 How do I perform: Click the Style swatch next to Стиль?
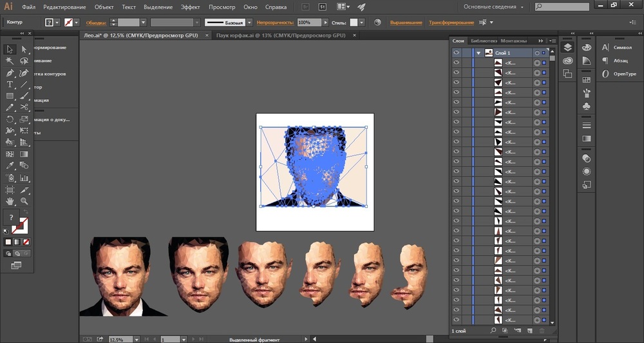tap(354, 23)
